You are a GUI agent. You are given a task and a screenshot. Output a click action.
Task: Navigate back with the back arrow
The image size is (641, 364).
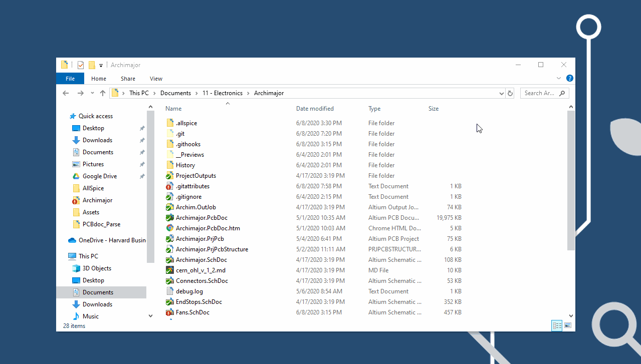pyautogui.click(x=66, y=93)
